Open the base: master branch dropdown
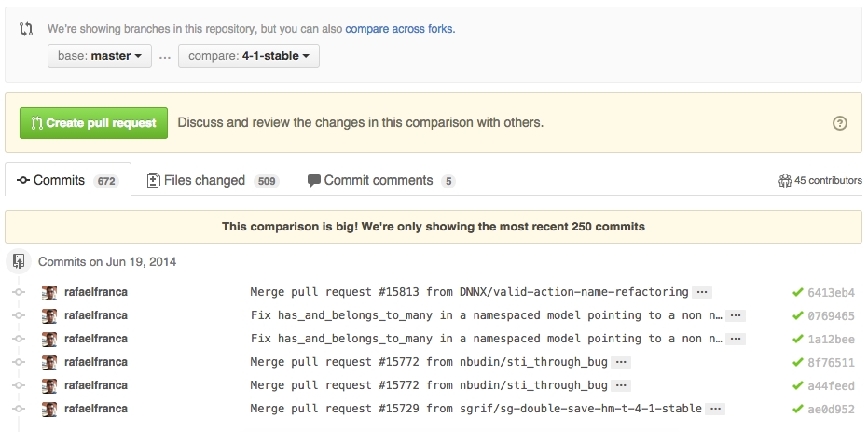Viewport: 868px width, 432px height. pyautogui.click(x=100, y=56)
